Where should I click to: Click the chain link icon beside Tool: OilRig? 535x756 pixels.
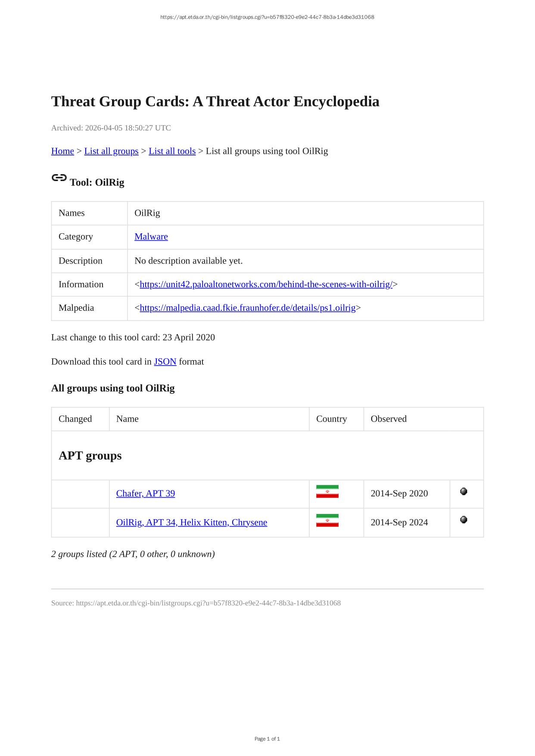(x=59, y=178)
